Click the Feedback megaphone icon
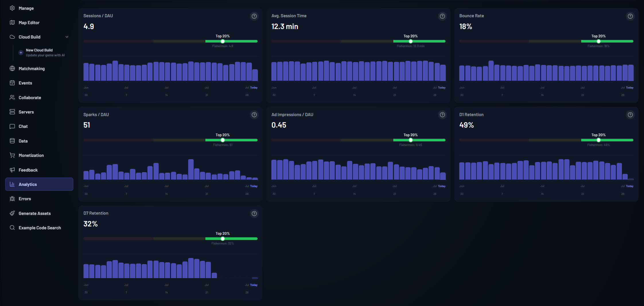 [x=12, y=170]
